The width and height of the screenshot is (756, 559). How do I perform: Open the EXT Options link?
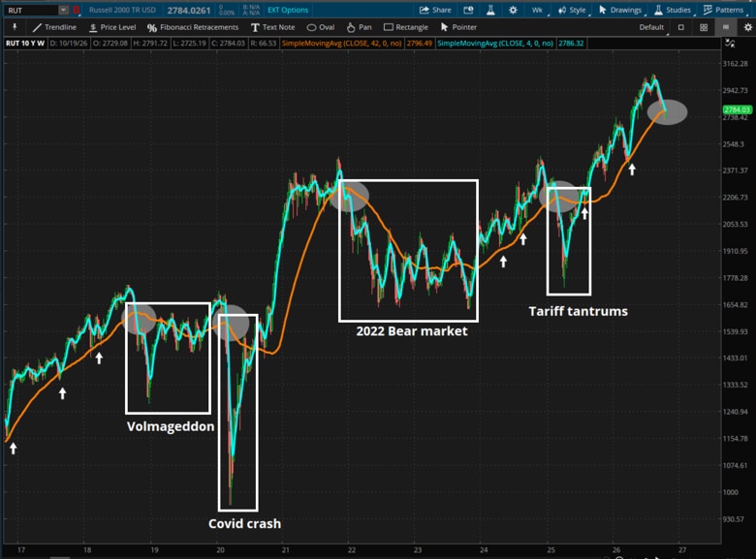tap(287, 10)
